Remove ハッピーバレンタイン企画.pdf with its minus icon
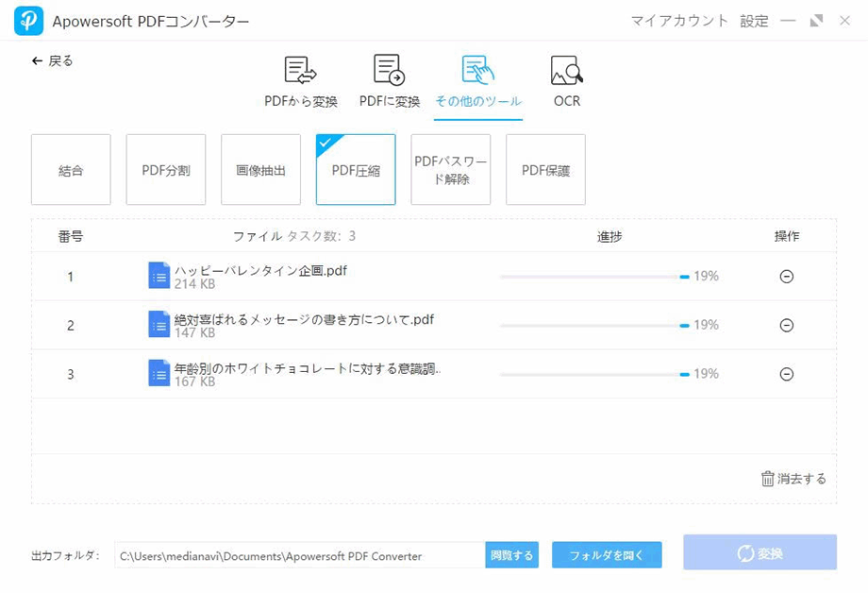The image size is (868, 593). pyautogui.click(x=787, y=276)
